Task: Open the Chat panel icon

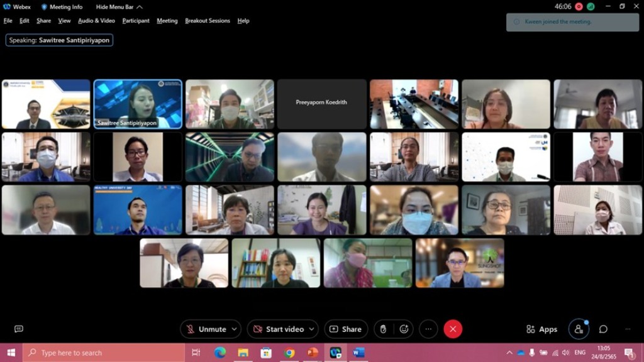Action: [x=603, y=329]
